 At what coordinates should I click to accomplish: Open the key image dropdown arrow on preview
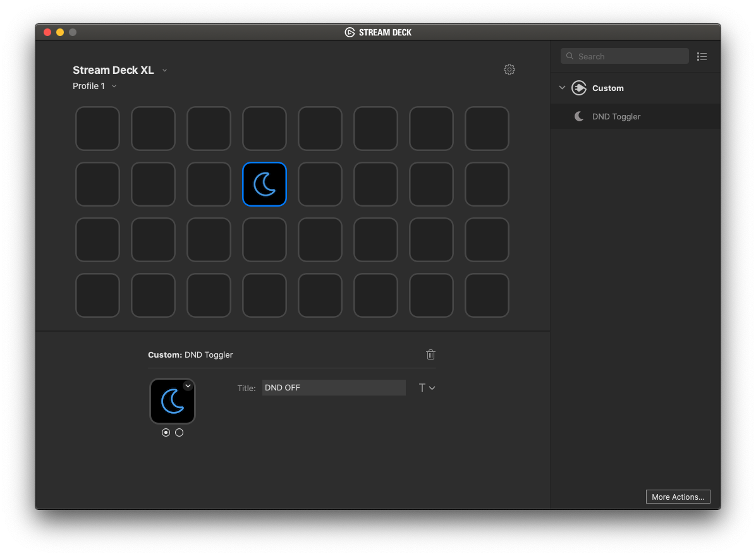click(x=188, y=385)
